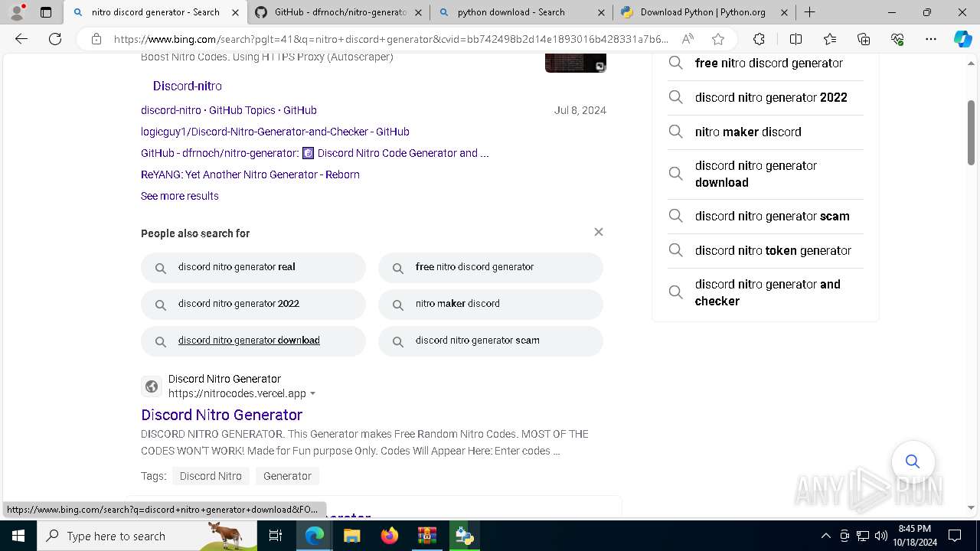The width and height of the screenshot is (980, 551).
Task: Click the Generator tag
Action: pyautogui.click(x=287, y=476)
